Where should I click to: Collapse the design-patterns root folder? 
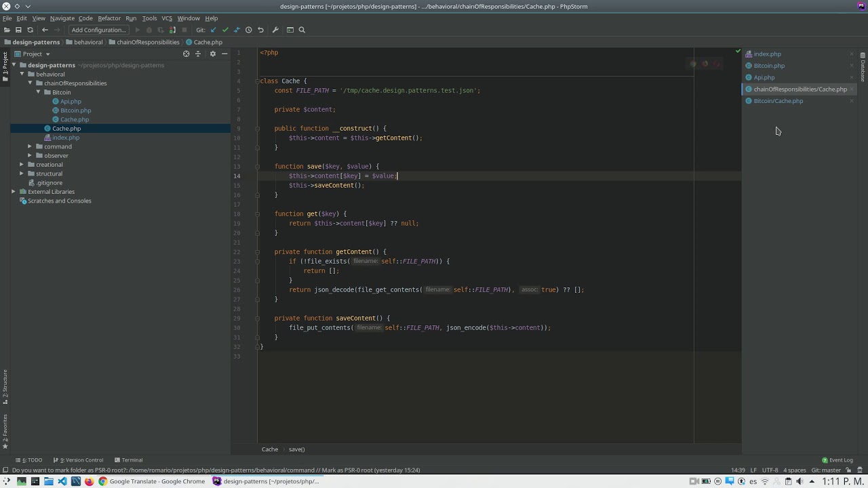point(14,65)
